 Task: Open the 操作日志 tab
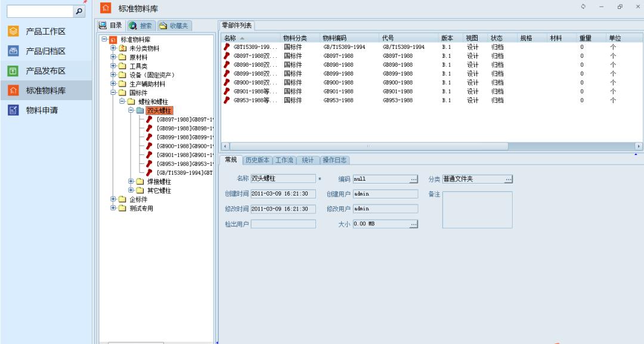(335, 160)
